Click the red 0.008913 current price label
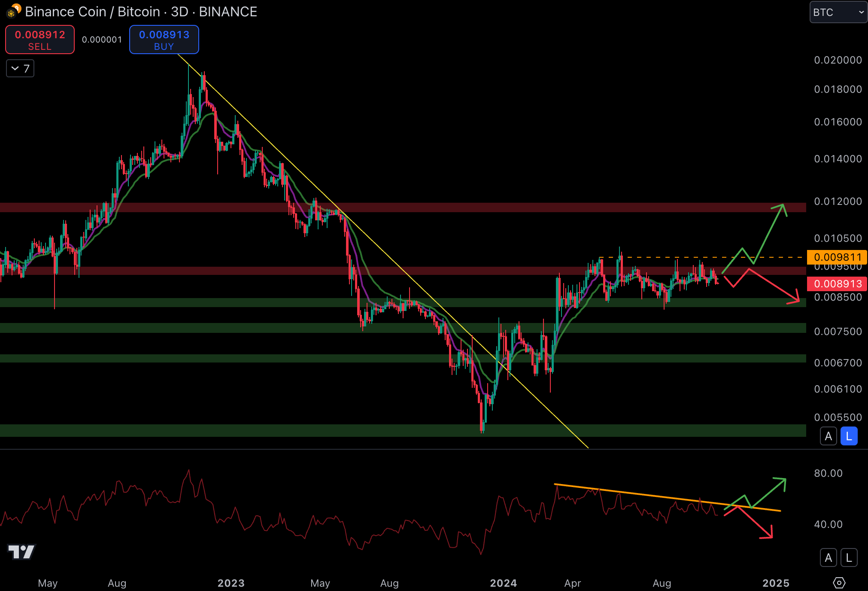This screenshot has width=868, height=591. click(x=837, y=284)
